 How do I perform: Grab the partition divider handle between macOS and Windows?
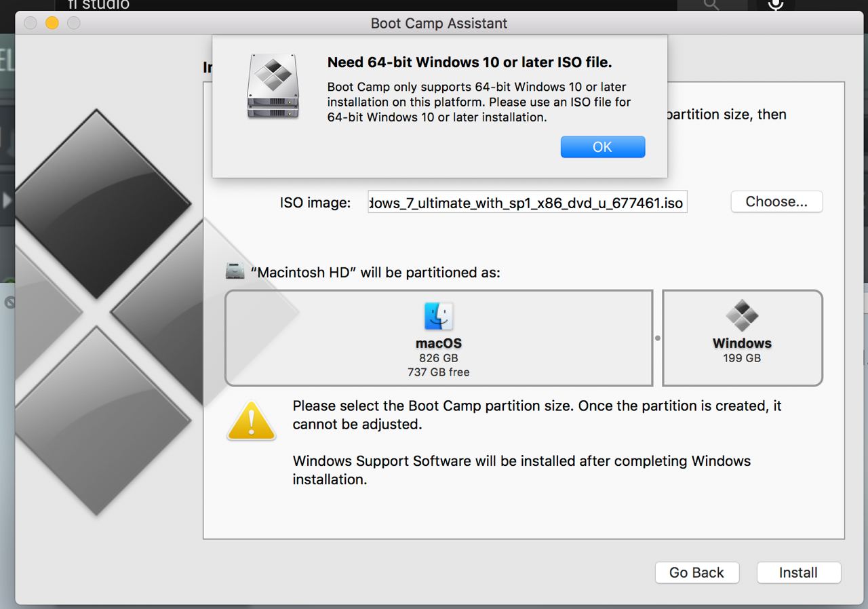tap(658, 338)
